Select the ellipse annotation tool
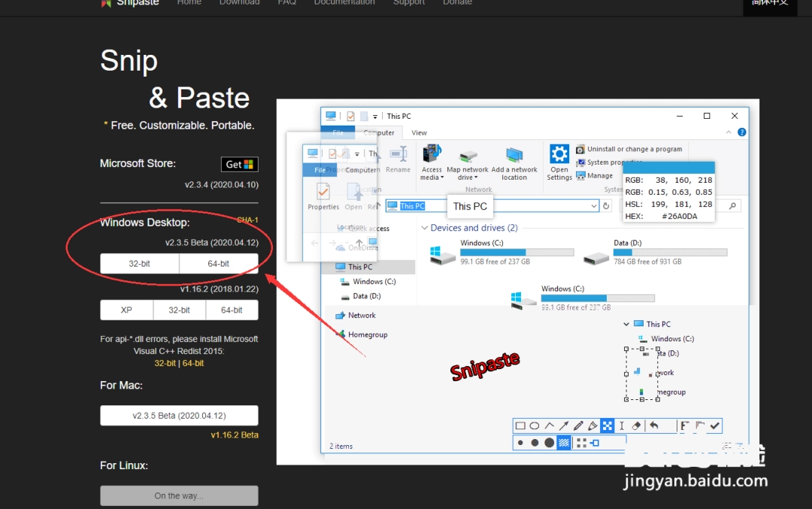This screenshot has height=509, width=812. click(x=535, y=426)
